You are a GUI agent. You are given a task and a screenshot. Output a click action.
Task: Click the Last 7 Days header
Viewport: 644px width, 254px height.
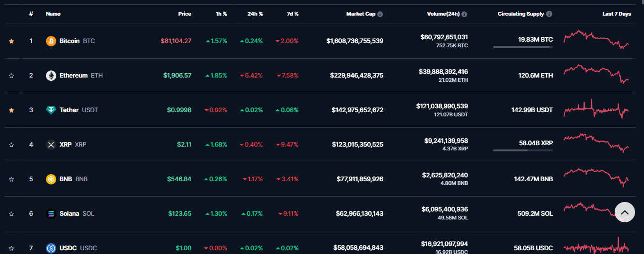pos(617,14)
